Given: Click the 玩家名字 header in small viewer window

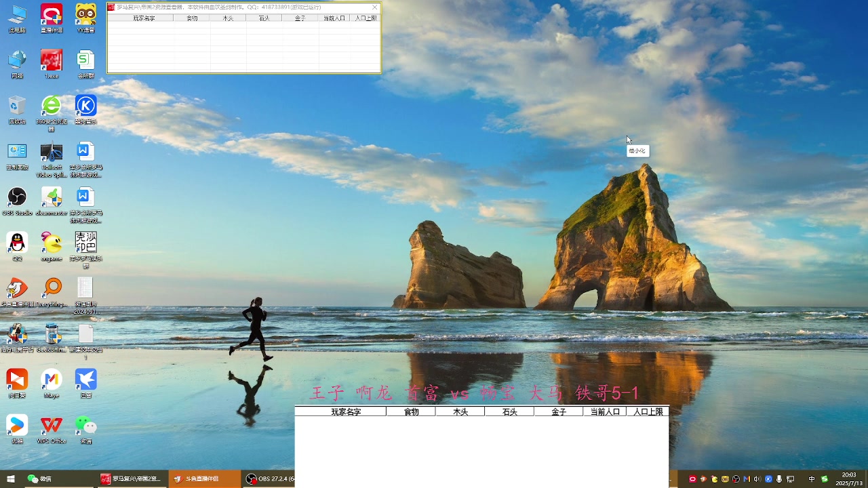Looking at the screenshot, I should coord(143,18).
